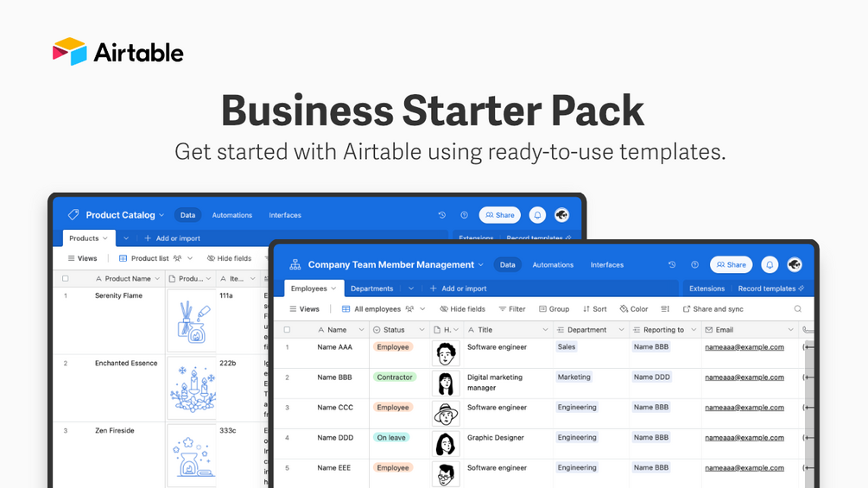Toggle select-all checkbox in Products table header
The image size is (868, 488).
coord(66,278)
